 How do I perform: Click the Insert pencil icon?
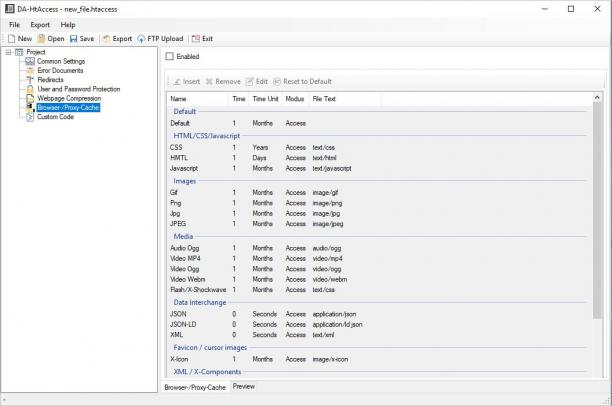pos(177,82)
